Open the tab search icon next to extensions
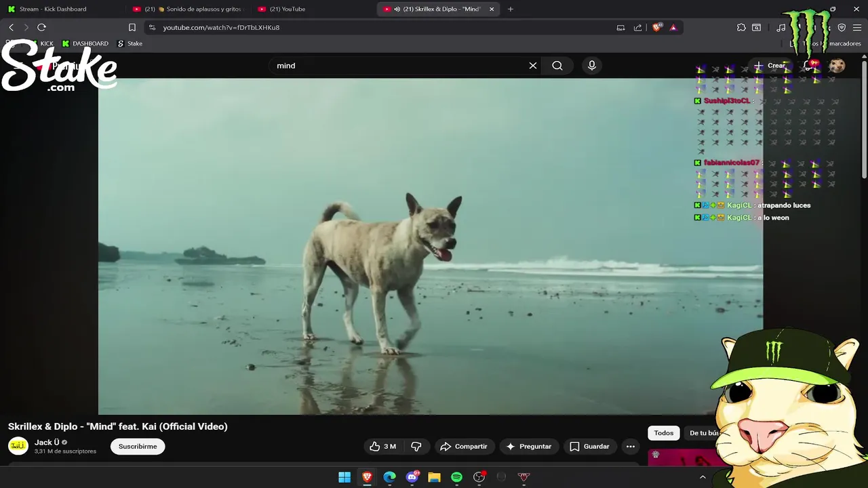Viewport: 868px width, 488px height. click(x=756, y=27)
